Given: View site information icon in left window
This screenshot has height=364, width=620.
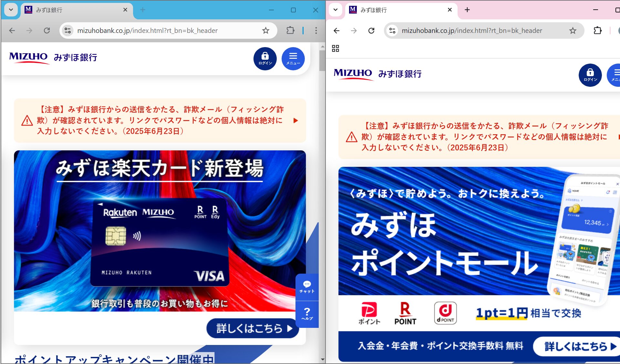Looking at the screenshot, I should [68, 30].
